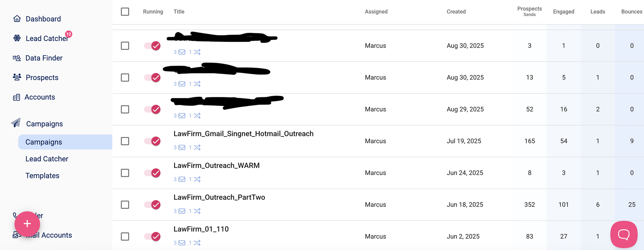Open the chat support bubble
The height and width of the screenshot is (250, 644).
point(624,234)
